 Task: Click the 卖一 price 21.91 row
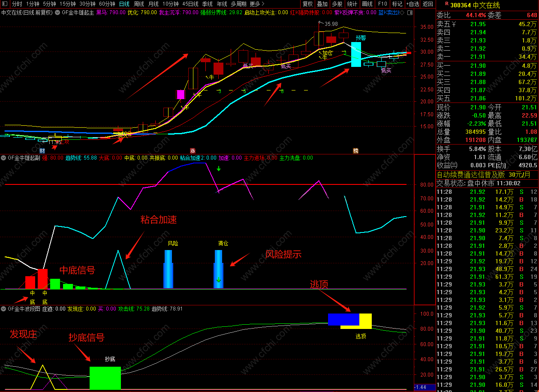487,57
